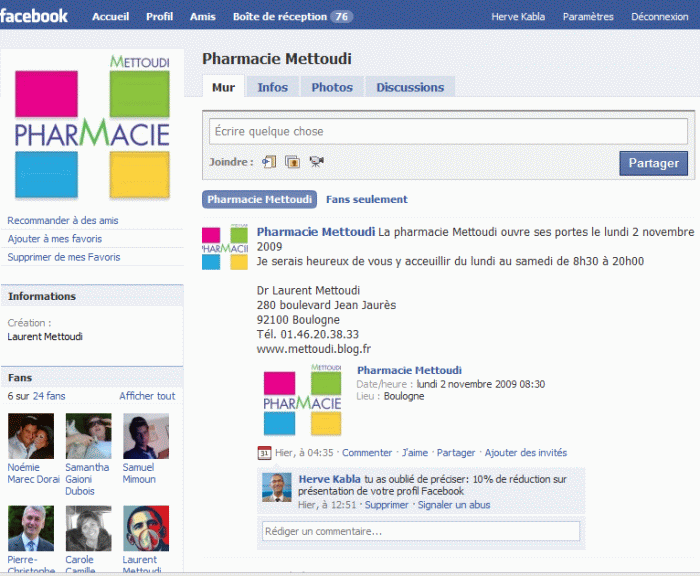The height and width of the screenshot is (576, 700).
Task: Click the post author link Pharmacie Mettoudi
Action: pos(316,232)
